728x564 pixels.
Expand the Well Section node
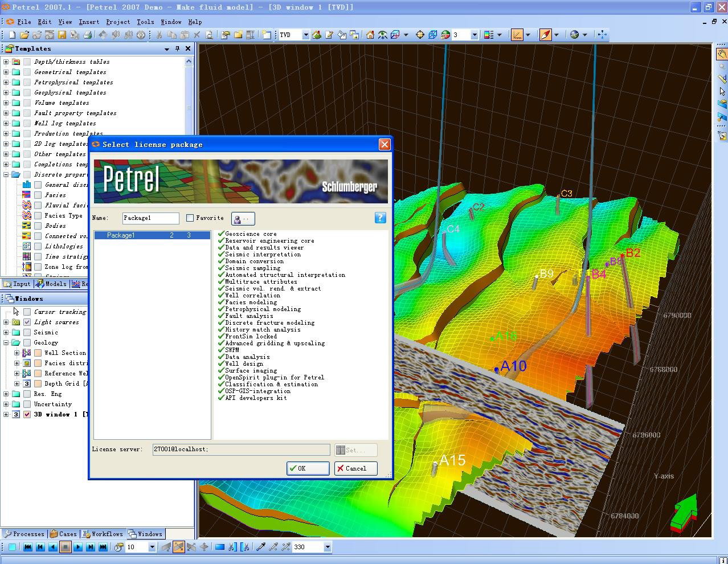17,353
